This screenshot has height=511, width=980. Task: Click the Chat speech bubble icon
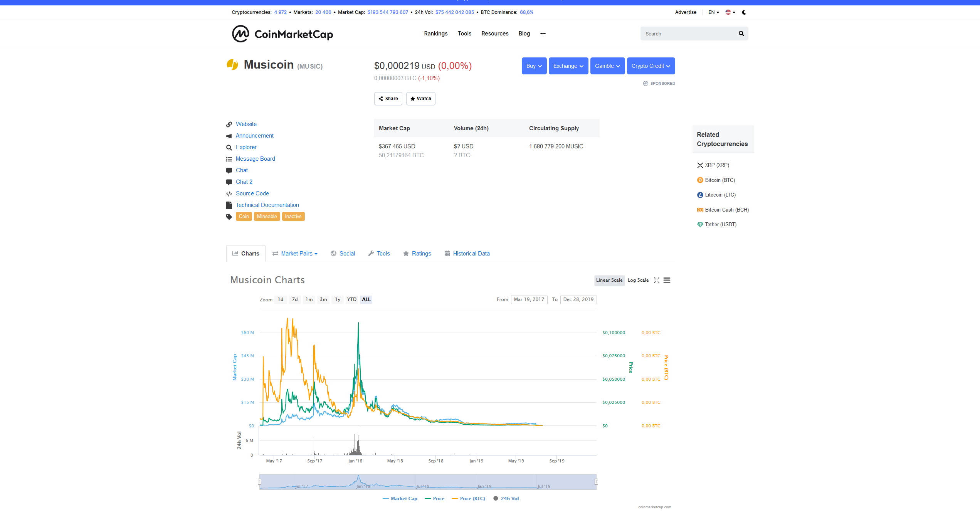tap(229, 170)
